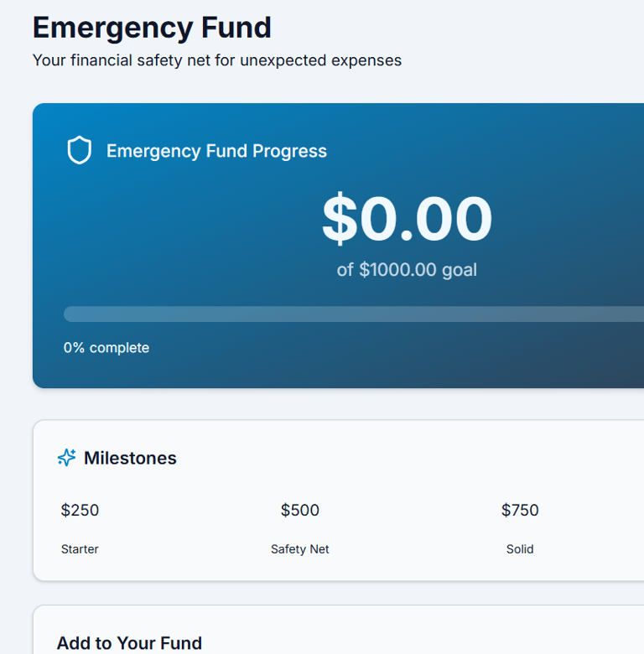Screen dimensions: 644x654
Task: Click the emergency fund progress bar
Action: (x=352, y=314)
